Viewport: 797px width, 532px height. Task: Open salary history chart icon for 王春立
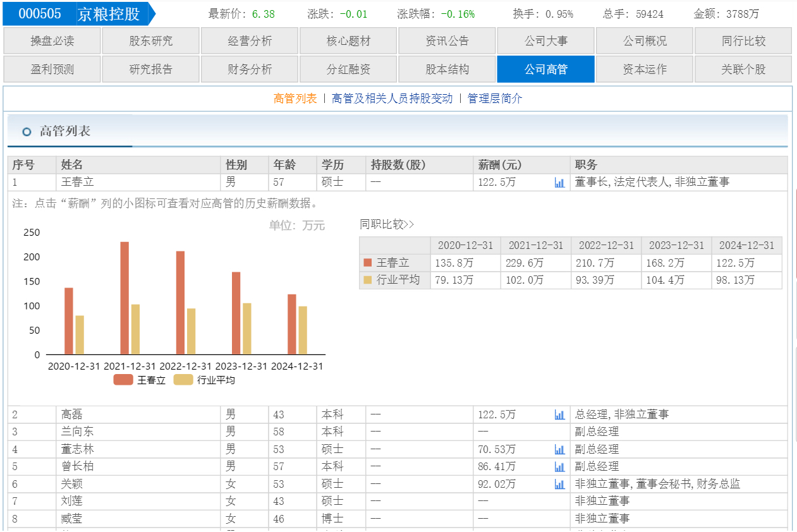[x=559, y=183]
